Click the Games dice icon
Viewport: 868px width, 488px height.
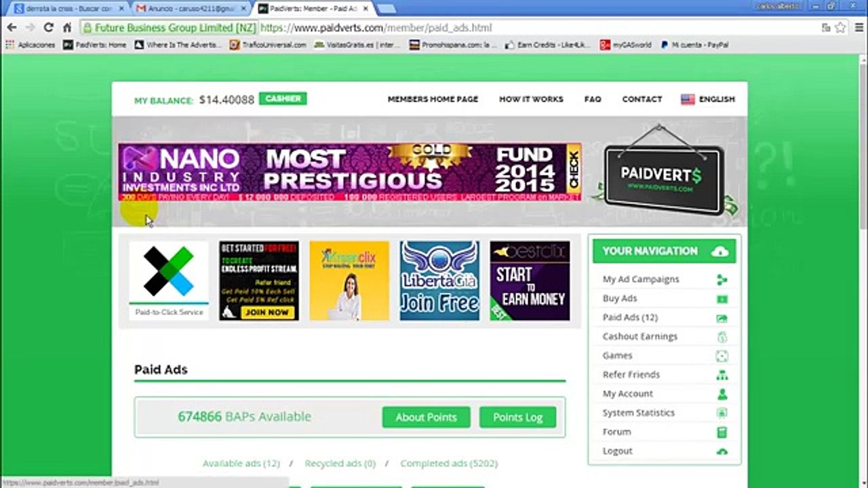[x=722, y=356]
